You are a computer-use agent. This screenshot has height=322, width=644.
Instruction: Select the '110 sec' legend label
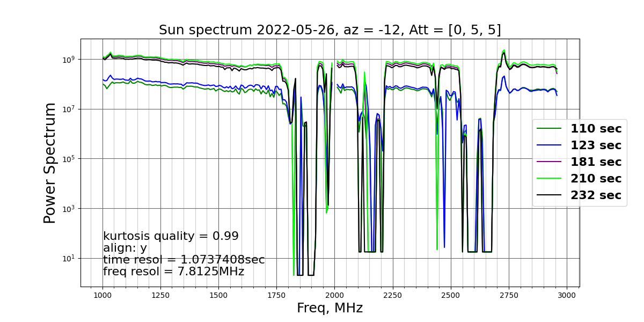click(596, 129)
